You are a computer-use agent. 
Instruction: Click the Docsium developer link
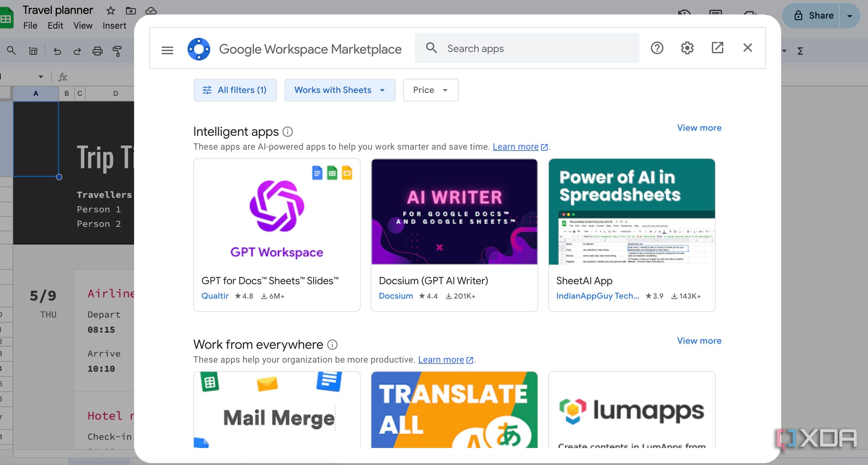click(x=396, y=296)
